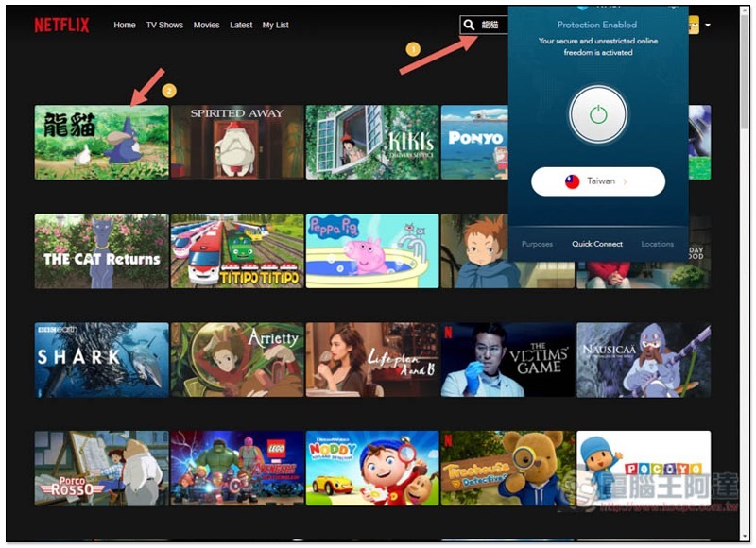Open Kiki's Delivery Service thumbnail
Image resolution: width=756 pixels, height=548 pixels.
(372, 142)
